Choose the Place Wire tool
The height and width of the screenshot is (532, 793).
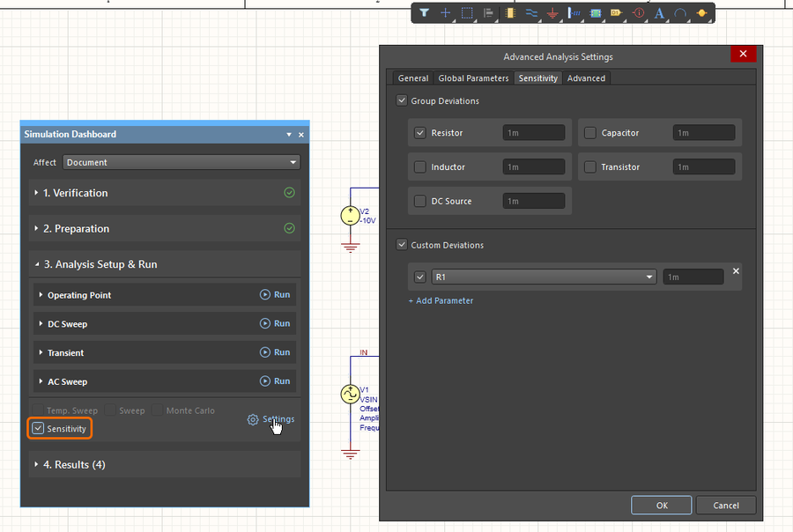(x=531, y=13)
